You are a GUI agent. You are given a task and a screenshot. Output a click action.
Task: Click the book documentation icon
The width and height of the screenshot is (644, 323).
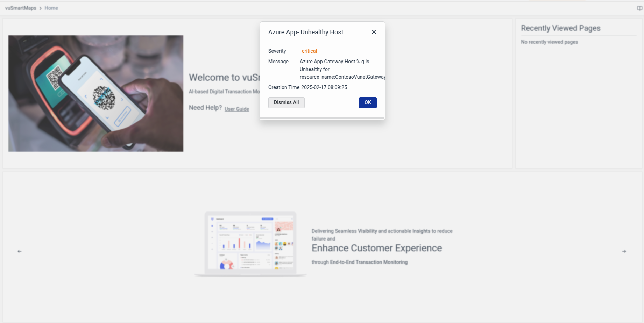[x=639, y=8]
